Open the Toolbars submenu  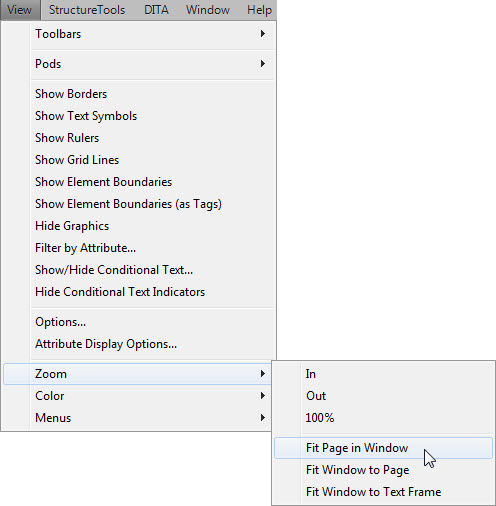click(138, 34)
